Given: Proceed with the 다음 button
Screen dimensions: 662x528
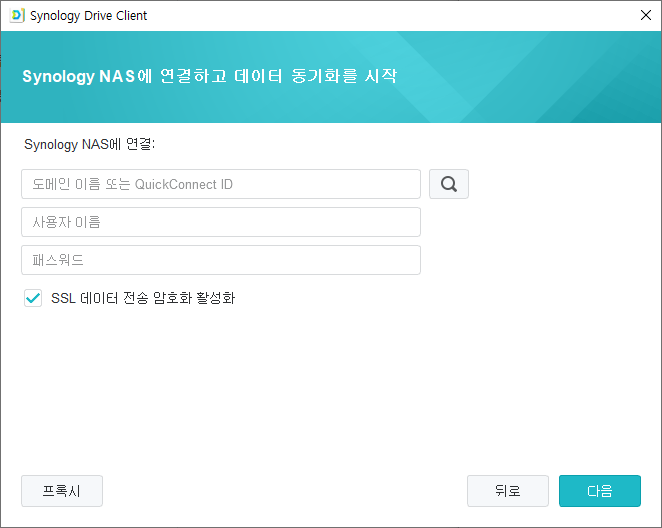Looking at the screenshot, I should pos(600,491).
